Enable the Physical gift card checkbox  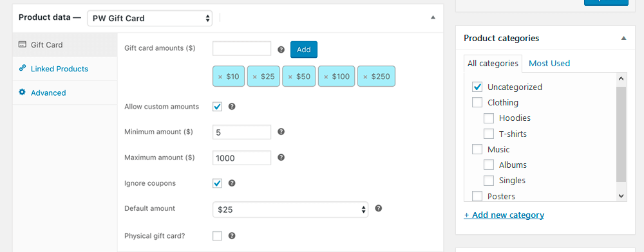(x=217, y=236)
